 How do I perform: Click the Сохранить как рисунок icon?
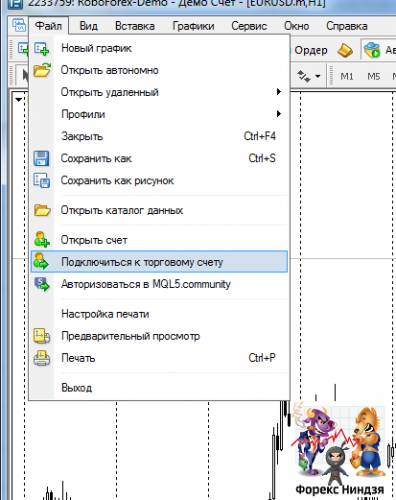[42, 181]
